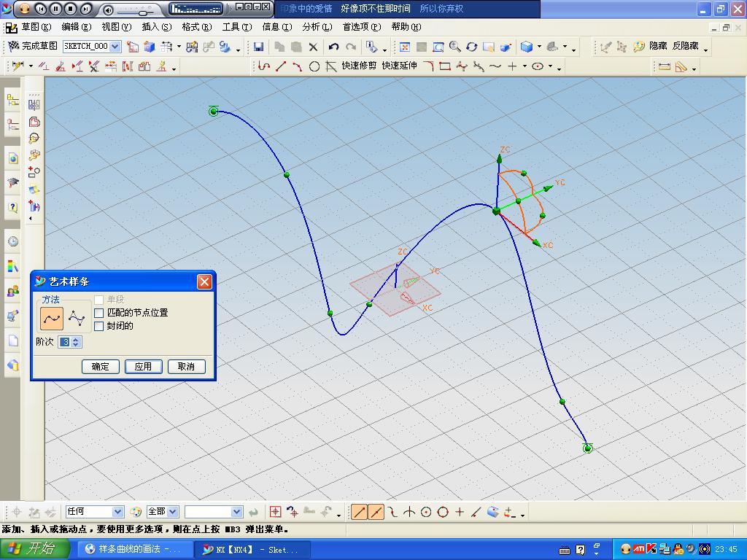Image resolution: width=747 pixels, height=560 pixels.
Task: Select the Profile curve tool
Action: click(x=264, y=66)
